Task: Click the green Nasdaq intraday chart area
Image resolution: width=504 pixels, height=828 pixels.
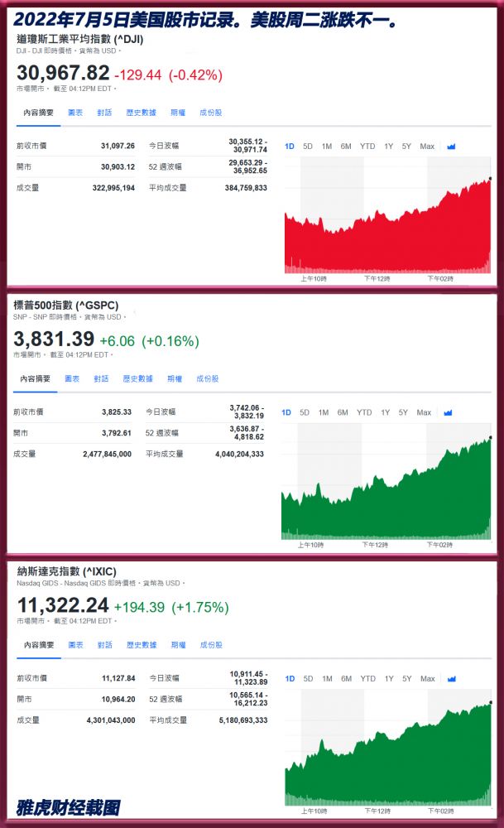Action: (387, 762)
